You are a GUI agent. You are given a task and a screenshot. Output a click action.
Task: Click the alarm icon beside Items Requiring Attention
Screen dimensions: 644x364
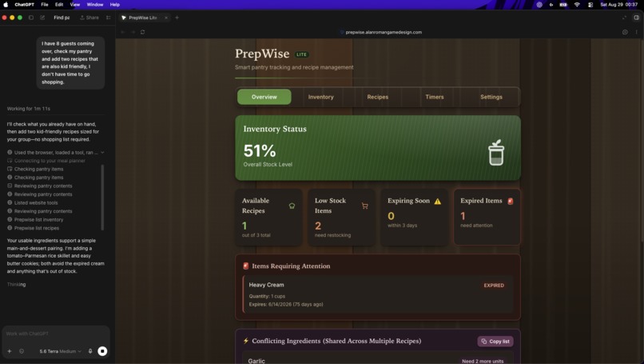pyautogui.click(x=245, y=266)
